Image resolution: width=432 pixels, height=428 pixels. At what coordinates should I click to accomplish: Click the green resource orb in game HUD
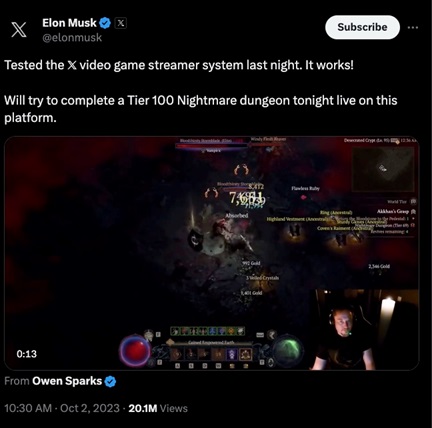288,351
